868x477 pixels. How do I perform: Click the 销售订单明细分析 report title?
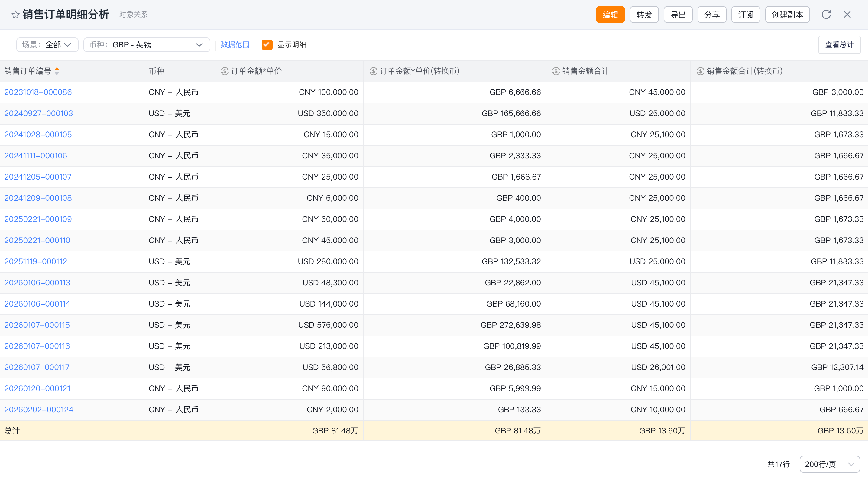(x=66, y=15)
